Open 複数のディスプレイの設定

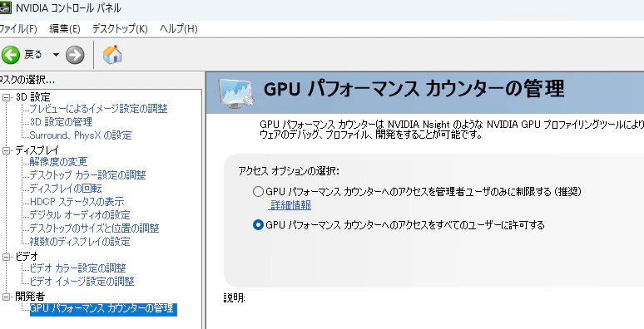(x=80, y=241)
